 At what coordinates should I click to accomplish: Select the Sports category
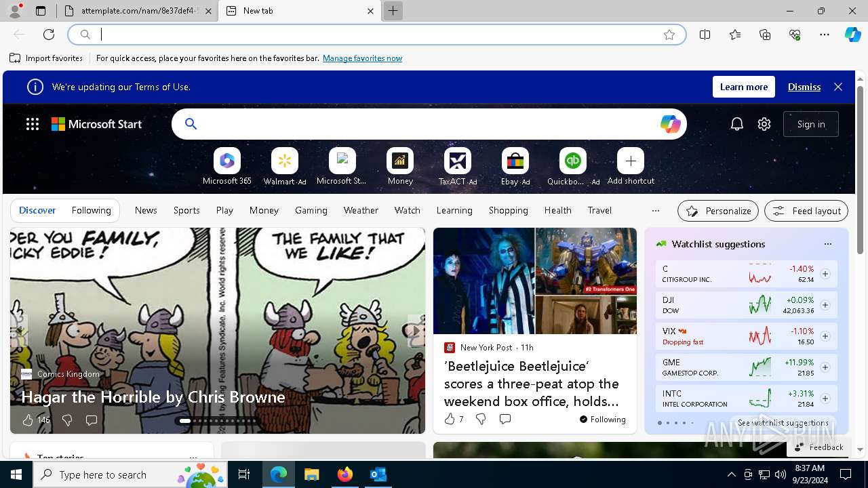(x=186, y=211)
